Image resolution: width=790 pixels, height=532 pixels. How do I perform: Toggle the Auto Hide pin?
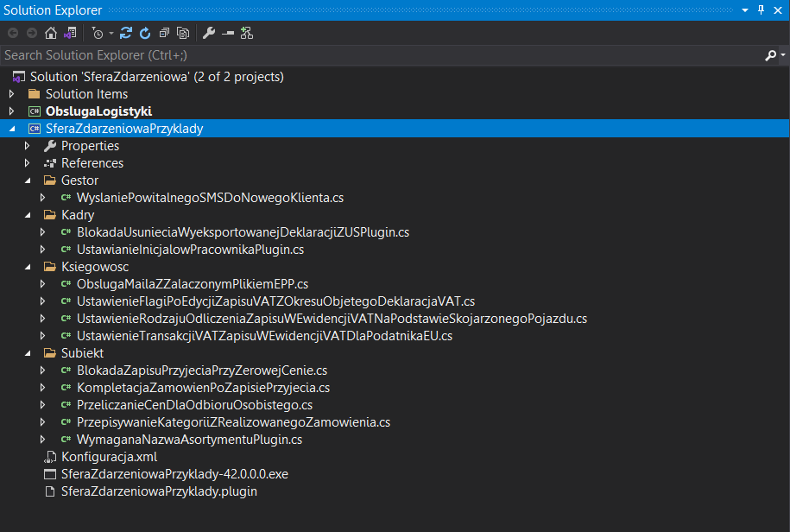(x=761, y=10)
